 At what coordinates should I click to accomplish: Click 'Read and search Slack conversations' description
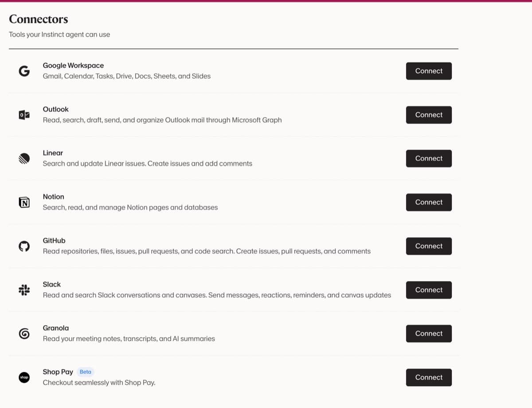(x=217, y=295)
